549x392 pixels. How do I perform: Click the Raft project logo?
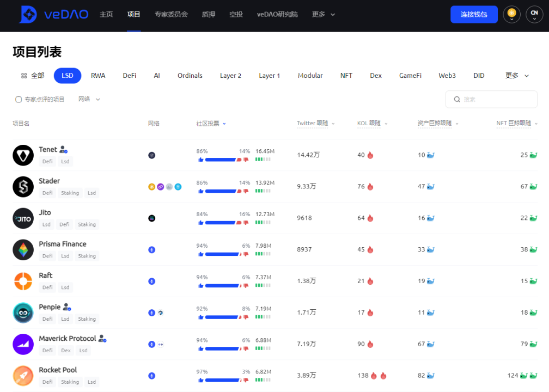[23, 281]
